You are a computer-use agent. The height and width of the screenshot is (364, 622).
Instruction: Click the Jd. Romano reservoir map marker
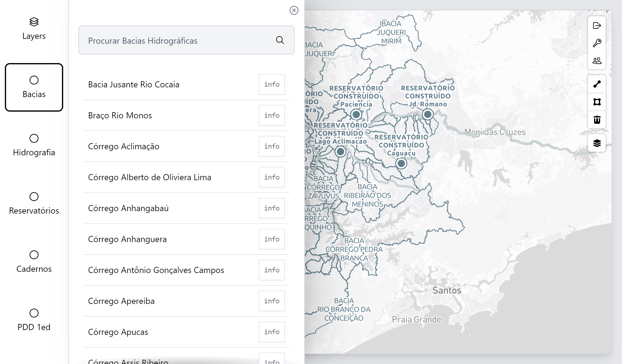(x=428, y=114)
